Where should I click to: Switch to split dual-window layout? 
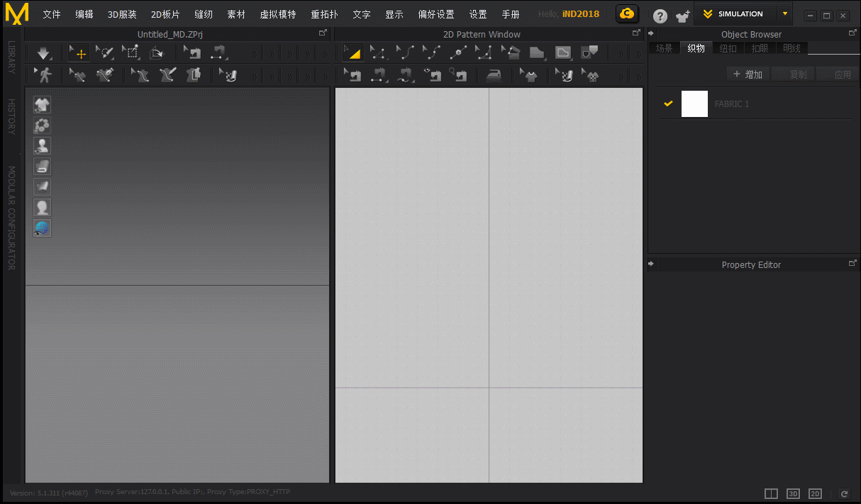click(772, 493)
